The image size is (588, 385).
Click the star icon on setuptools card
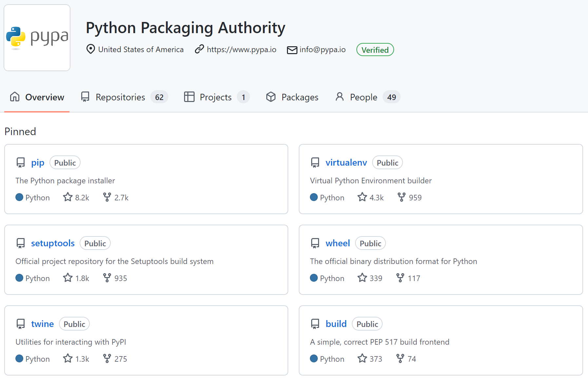(68, 278)
